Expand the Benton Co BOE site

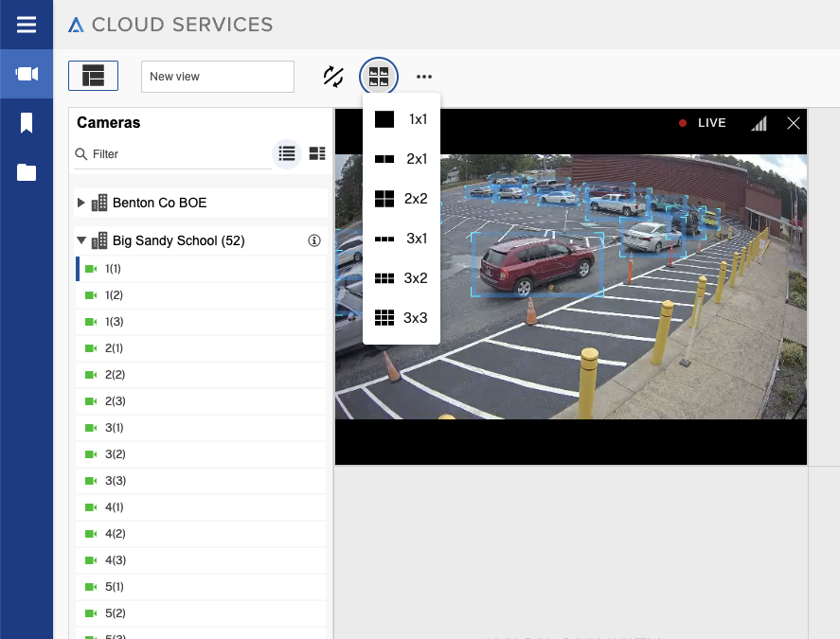(x=81, y=203)
